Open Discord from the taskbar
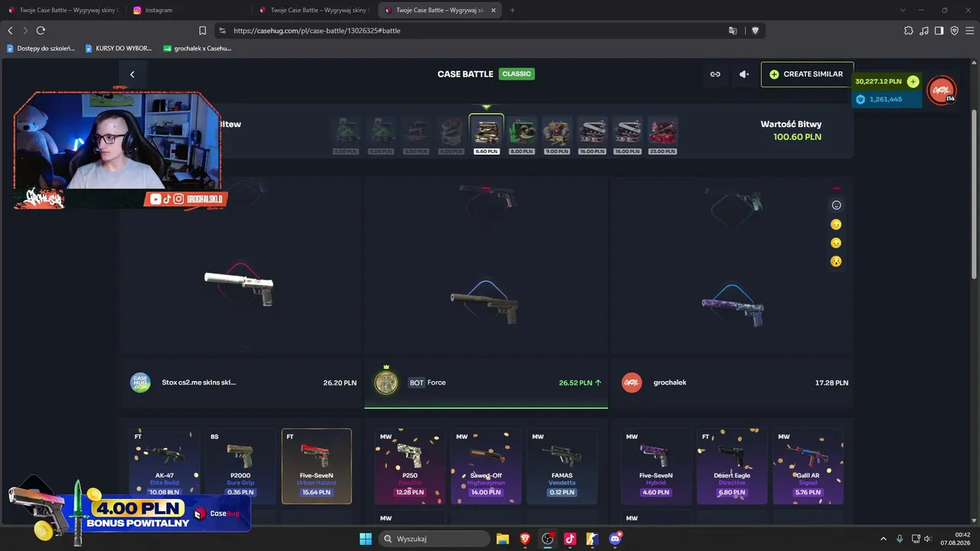The width and height of the screenshot is (980, 551). [x=615, y=539]
